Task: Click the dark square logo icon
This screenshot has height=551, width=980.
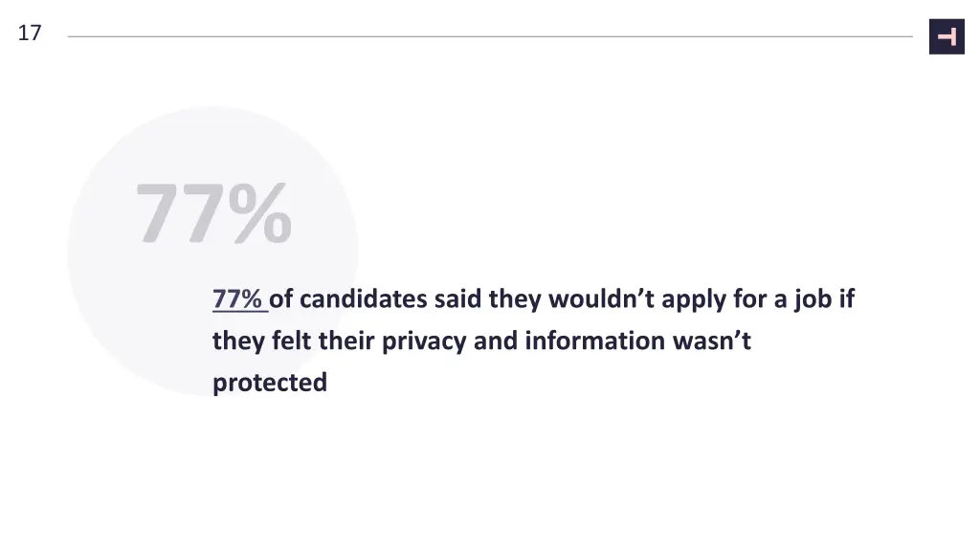Action: pyautogui.click(x=947, y=37)
